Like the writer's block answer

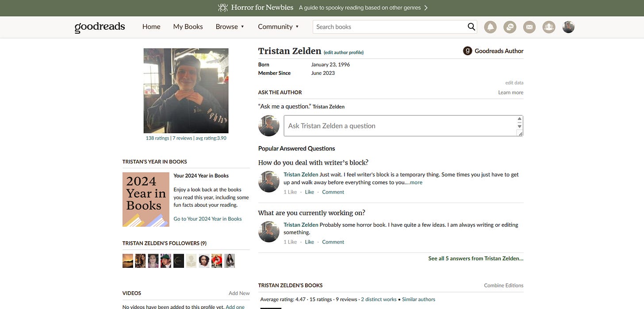point(309,192)
